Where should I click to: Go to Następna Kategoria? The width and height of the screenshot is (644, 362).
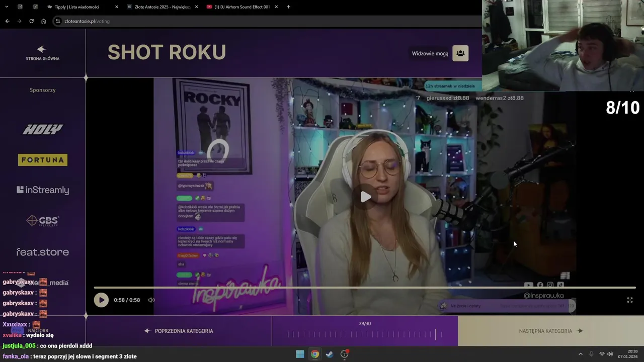tap(551, 331)
